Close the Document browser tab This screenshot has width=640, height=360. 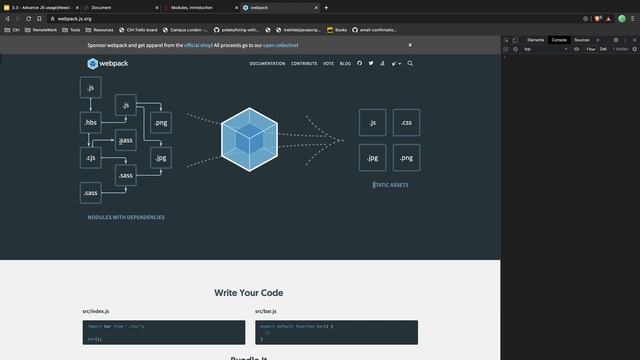[157, 7]
